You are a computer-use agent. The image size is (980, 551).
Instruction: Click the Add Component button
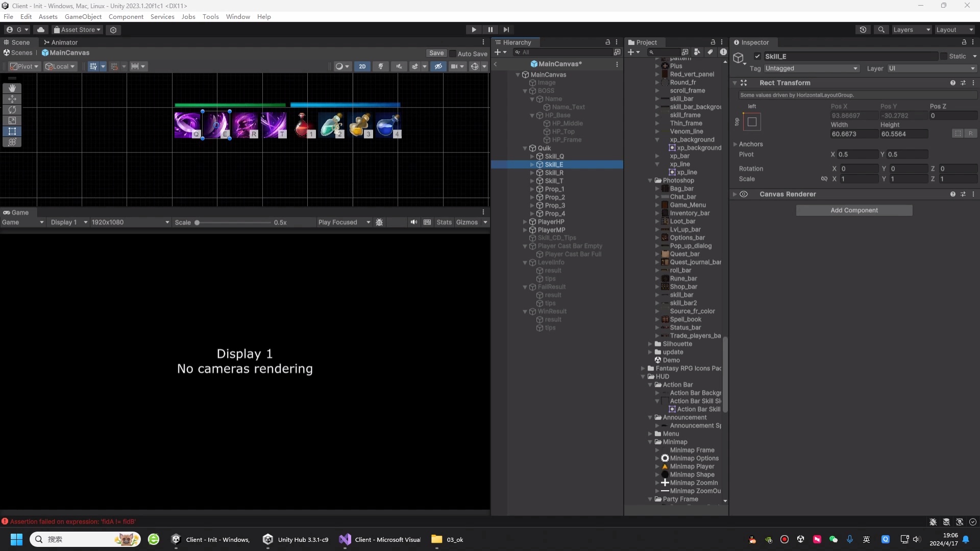854,210
